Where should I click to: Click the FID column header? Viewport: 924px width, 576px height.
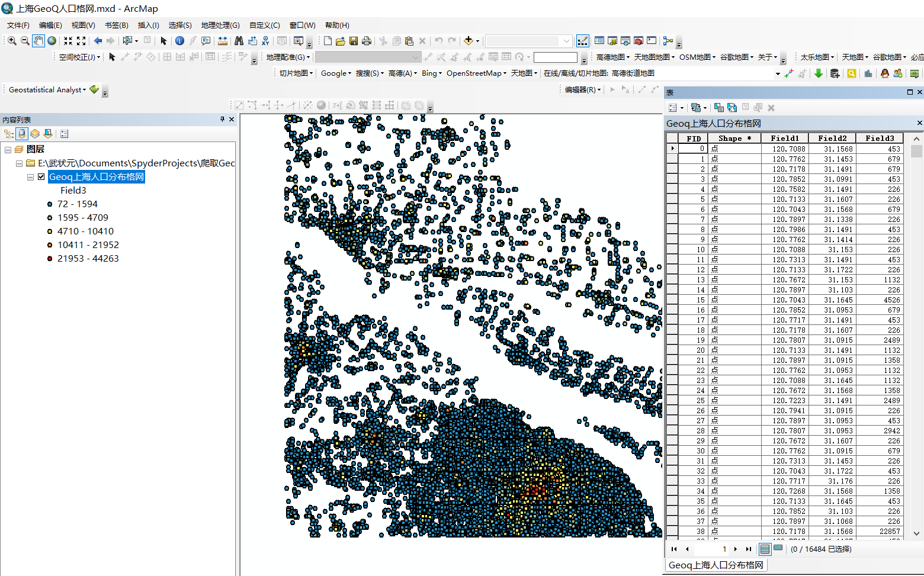pyautogui.click(x=694, y=139)
